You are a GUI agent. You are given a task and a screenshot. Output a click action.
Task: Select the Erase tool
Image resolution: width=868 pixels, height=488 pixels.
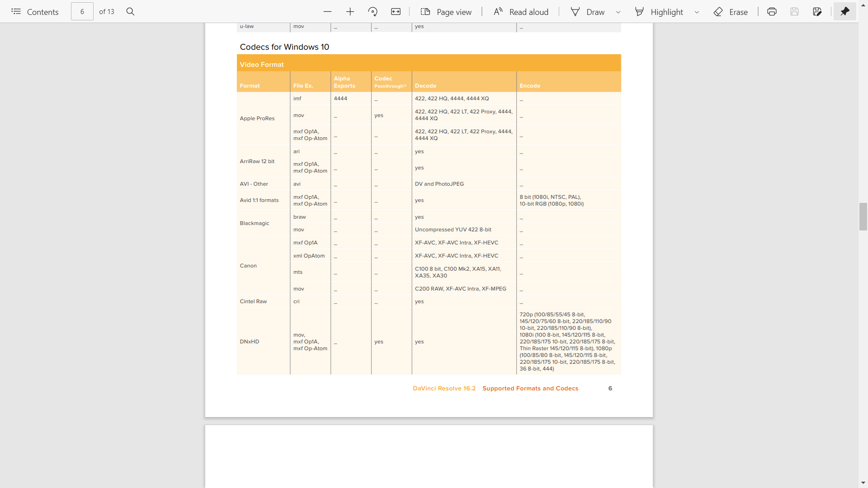coord(731,12)
